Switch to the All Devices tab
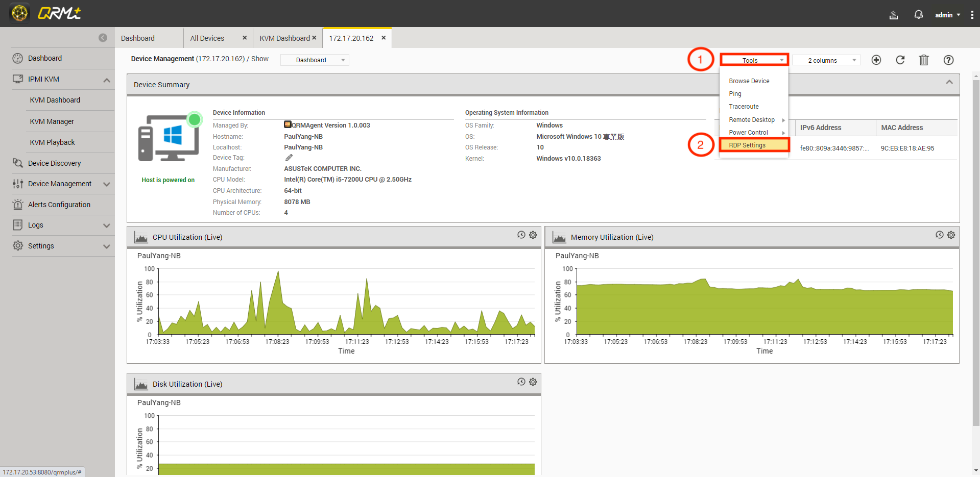The height and width of the screenshot is (477, 980). click(207, 38)
